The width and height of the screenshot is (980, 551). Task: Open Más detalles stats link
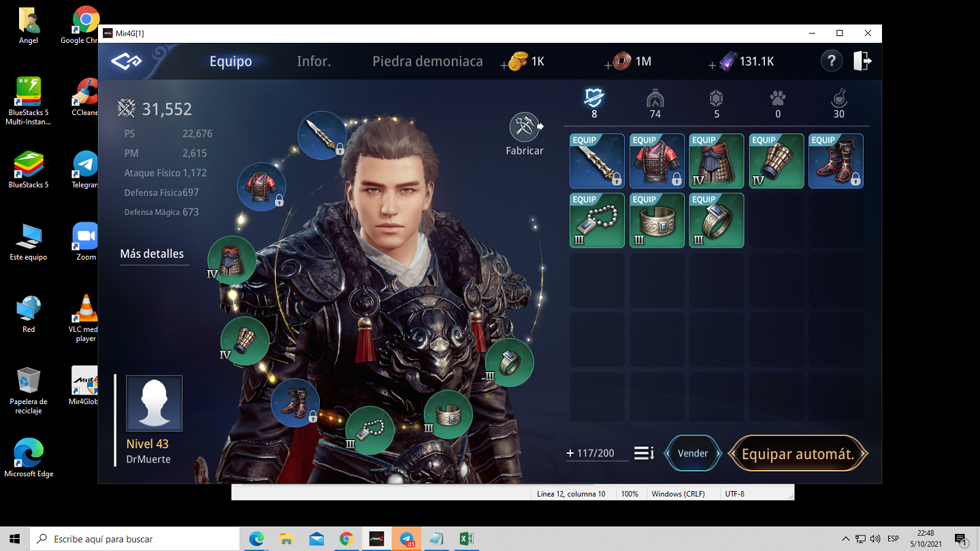coord(152,254)
